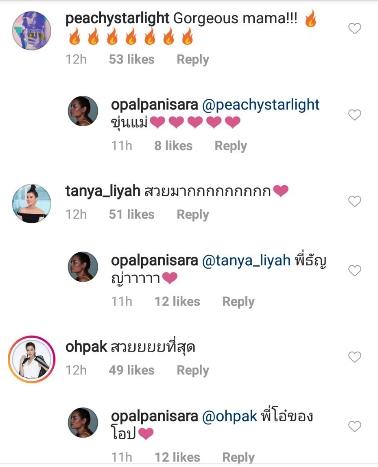378x467 pixels.
Task: View ohpak's story via ringed avatar
Action: [x=31, y=359]
